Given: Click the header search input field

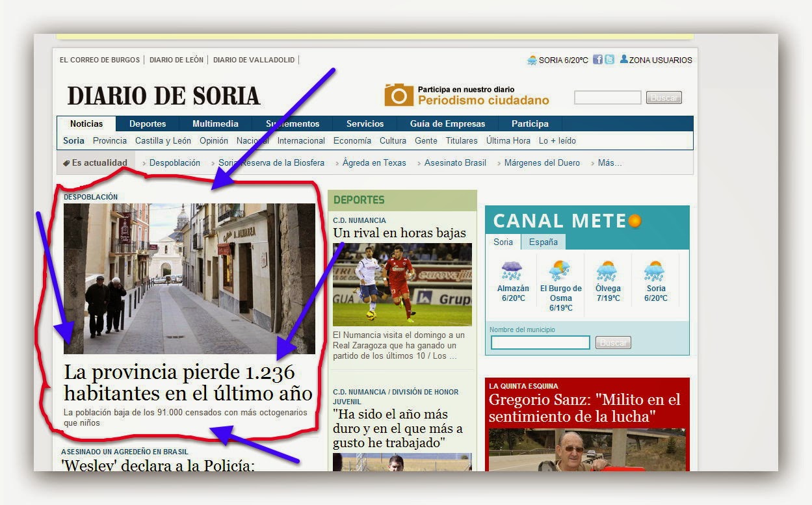Looking at the screenshot, I should 607,97.
